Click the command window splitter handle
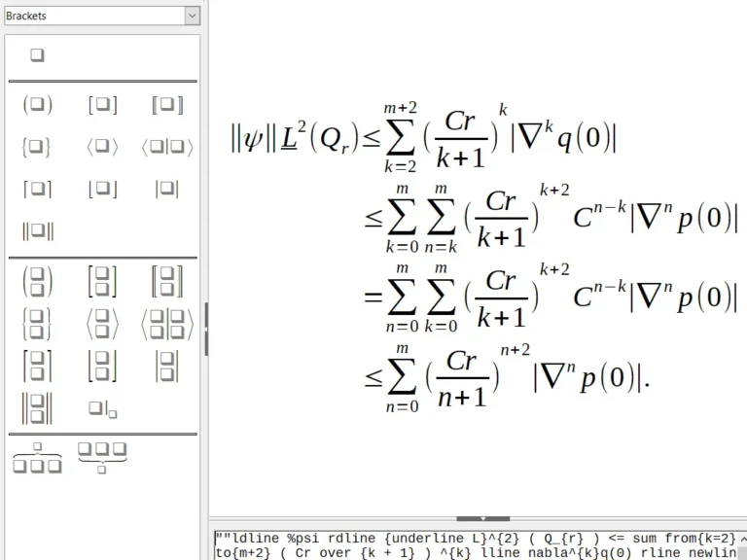747x560 pixels. coord(482,518)
